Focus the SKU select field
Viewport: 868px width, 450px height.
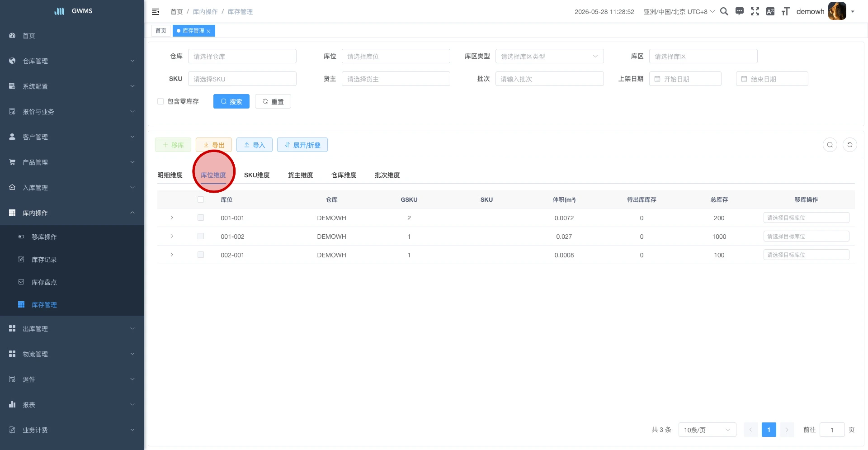coord(242,79)
